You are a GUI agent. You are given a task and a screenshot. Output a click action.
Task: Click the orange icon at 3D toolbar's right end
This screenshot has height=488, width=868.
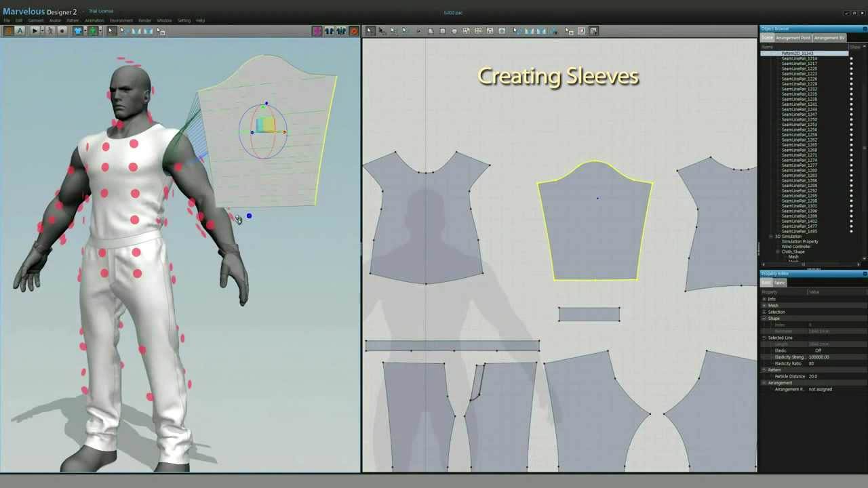pos(354,30)
